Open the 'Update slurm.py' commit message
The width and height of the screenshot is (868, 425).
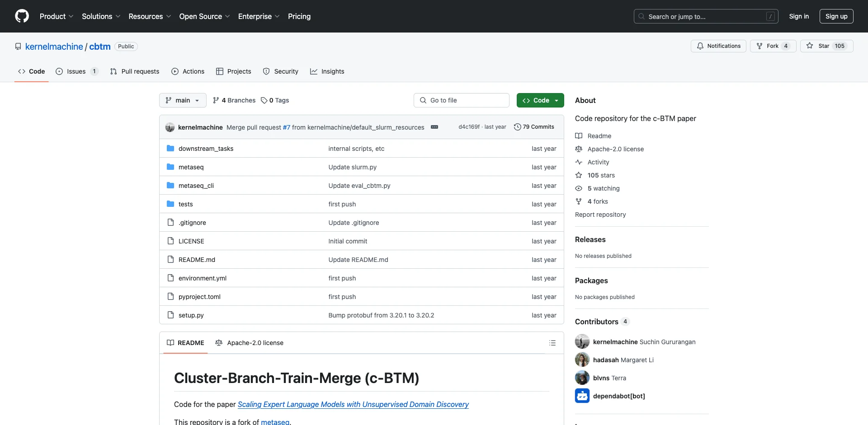[352, 167]
